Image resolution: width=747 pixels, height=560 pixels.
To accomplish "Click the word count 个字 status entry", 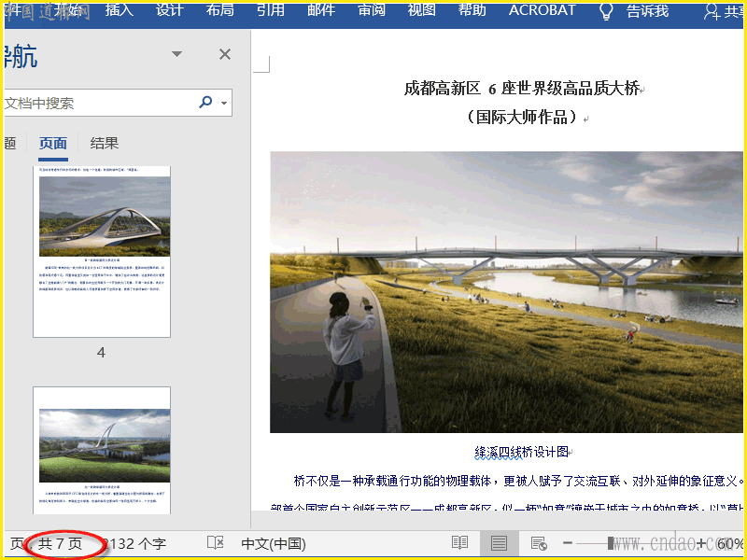I will point(135,544).
